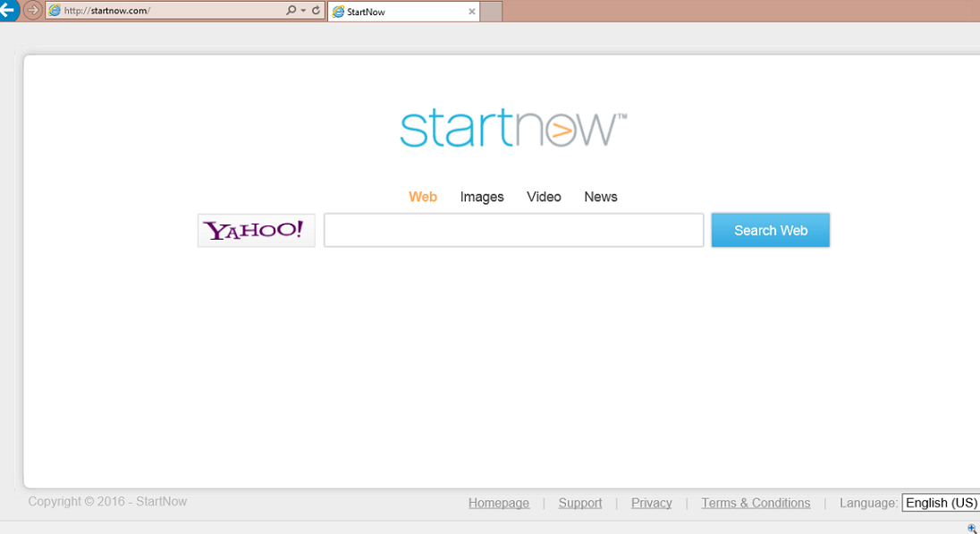Open the address bar dropdown arrow
Screen dimensions: 980x534
coord(303,11)
